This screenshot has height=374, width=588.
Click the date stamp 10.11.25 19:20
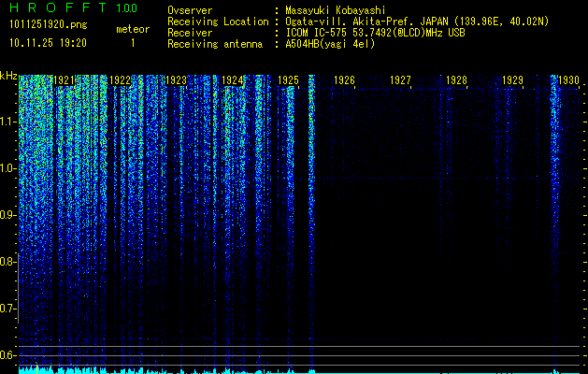(x=48, y=43)
